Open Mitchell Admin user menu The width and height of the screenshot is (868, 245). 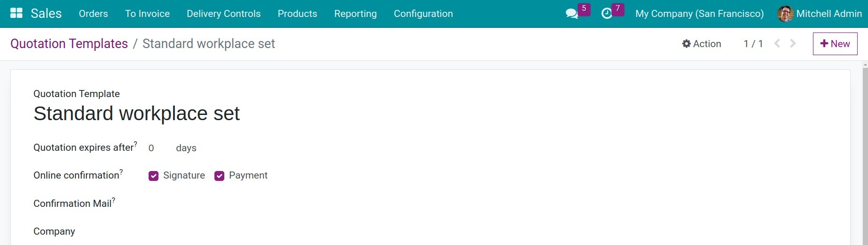820,14
